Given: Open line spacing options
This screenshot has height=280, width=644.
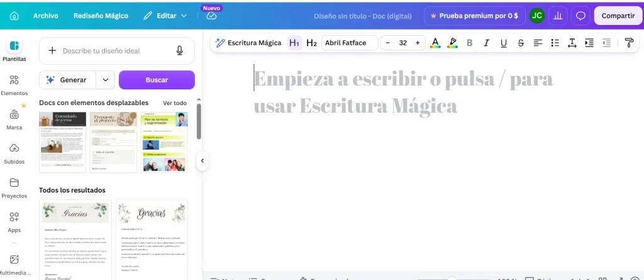Looking at the screenshot, I should point(572,43).
